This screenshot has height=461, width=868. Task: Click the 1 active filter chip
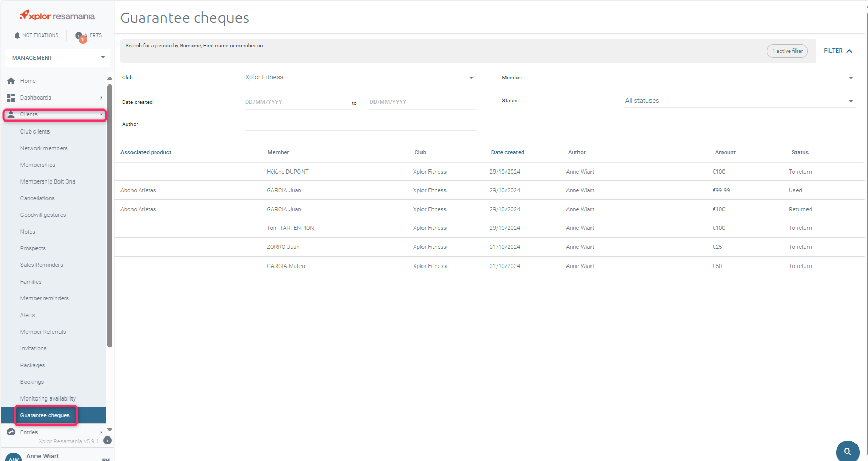(787, 51)
